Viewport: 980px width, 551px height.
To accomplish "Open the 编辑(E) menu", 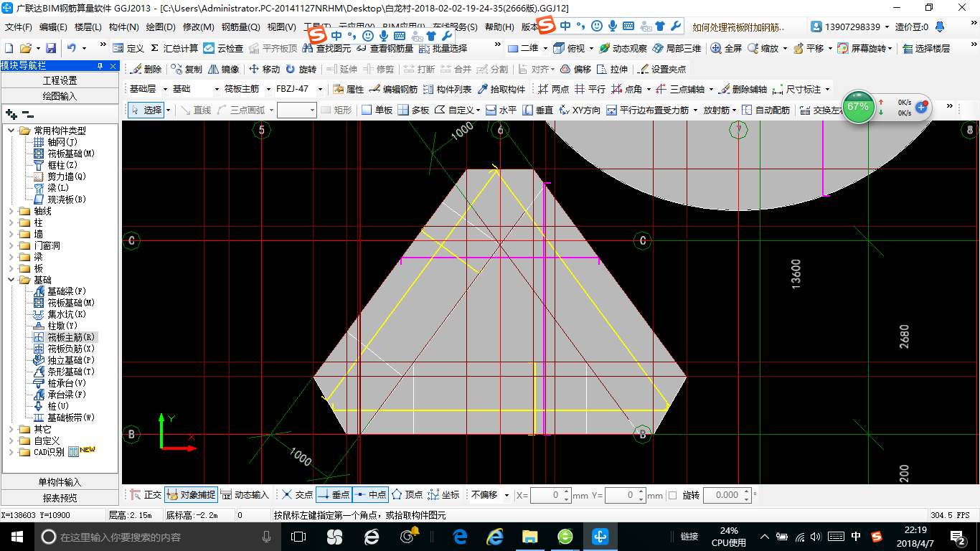I will [53, 27].
